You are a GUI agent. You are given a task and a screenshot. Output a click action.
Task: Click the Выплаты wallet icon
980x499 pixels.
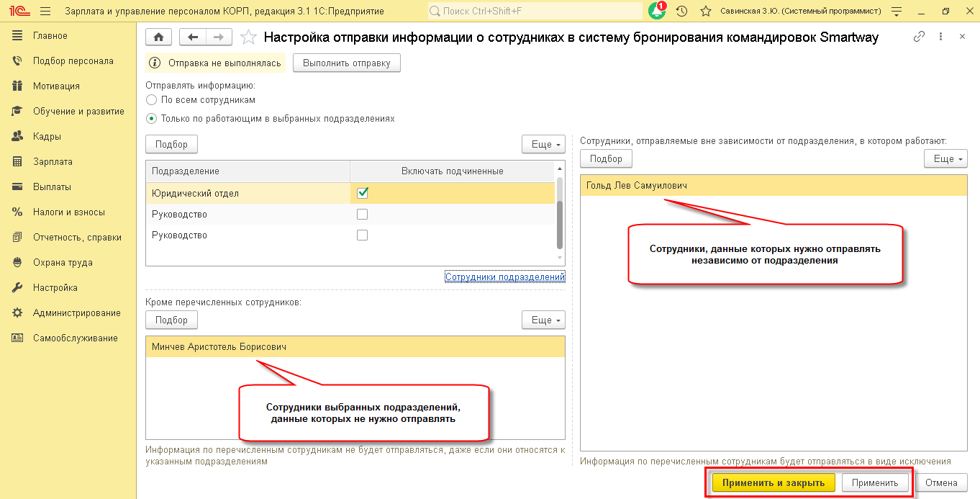[x=18, y=187]
